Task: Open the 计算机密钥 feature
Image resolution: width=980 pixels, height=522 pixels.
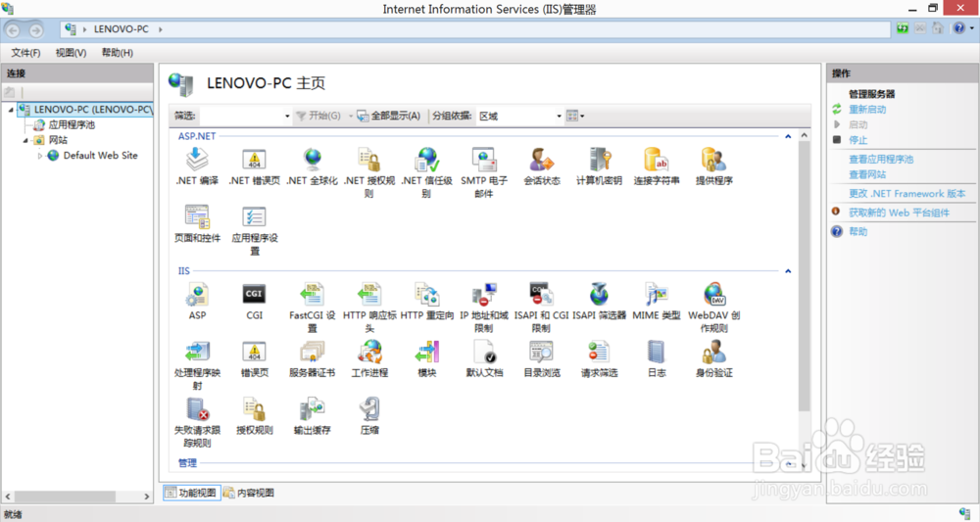Action: point(599,166)
